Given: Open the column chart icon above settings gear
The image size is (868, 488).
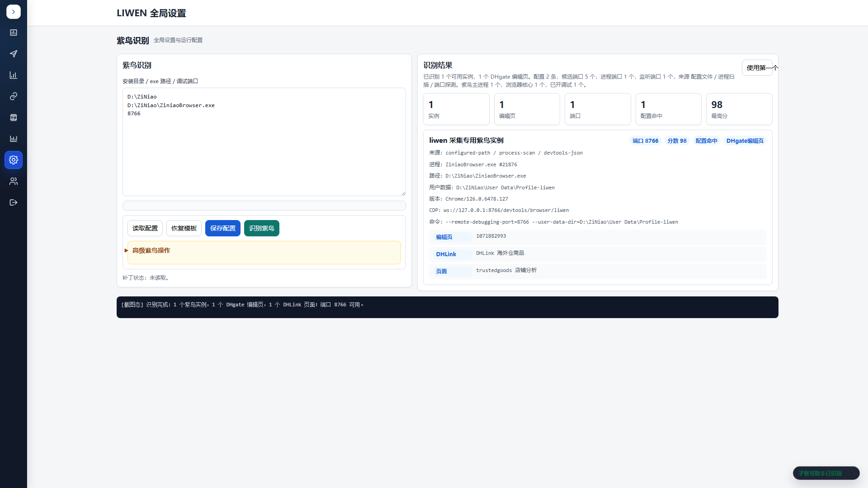Looking at the screenshot, I should point(14,139).
